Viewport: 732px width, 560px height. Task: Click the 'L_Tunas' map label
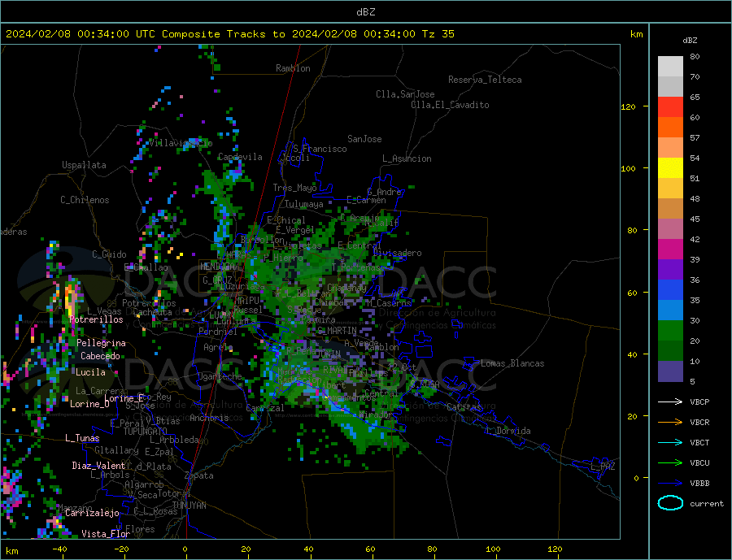(82, 438)
